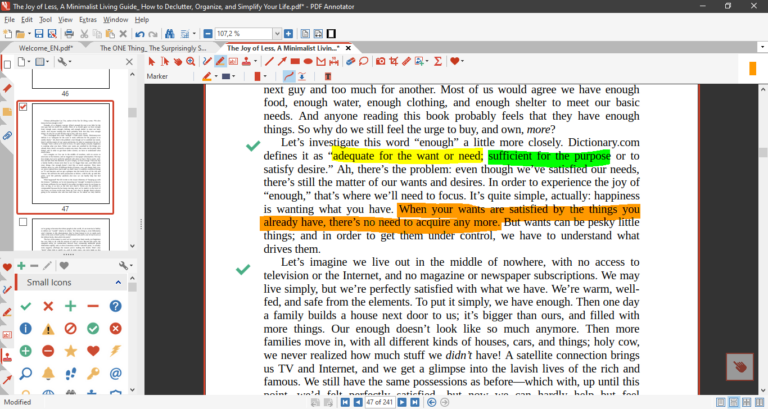Click the Snapshot camera tool
Image resolution: width=768 pixels, height=409 pixels.
tap(380, 61)
